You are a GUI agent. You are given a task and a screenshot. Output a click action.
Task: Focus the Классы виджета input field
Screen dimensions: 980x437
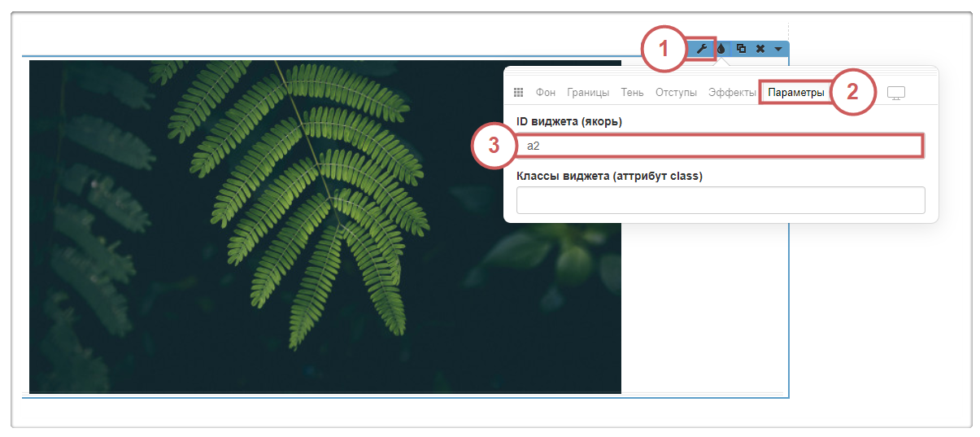pyautogui.click(x=721, y=200)
